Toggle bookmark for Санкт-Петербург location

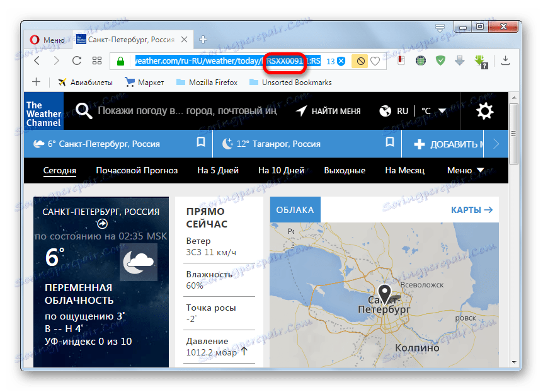point(201,142)
